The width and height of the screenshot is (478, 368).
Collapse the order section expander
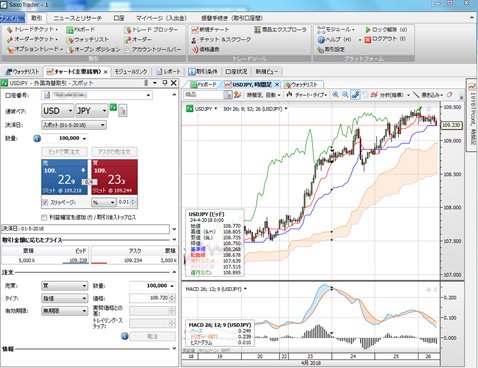pos(174,272)
